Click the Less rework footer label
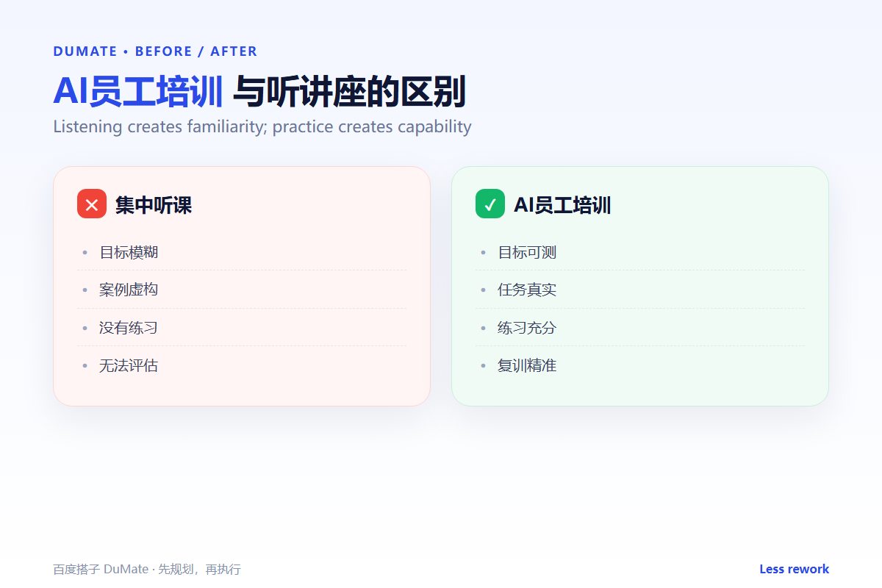 (x=794, y=569)
